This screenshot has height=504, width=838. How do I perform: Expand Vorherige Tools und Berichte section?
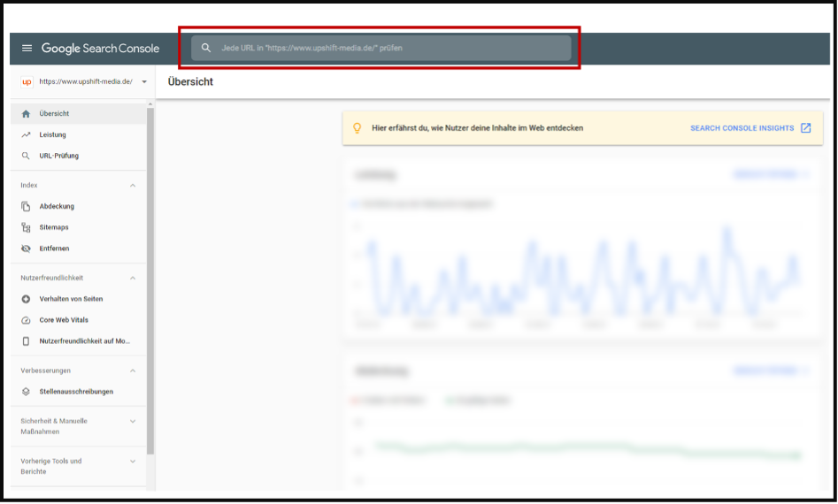[x=133, y=462]
